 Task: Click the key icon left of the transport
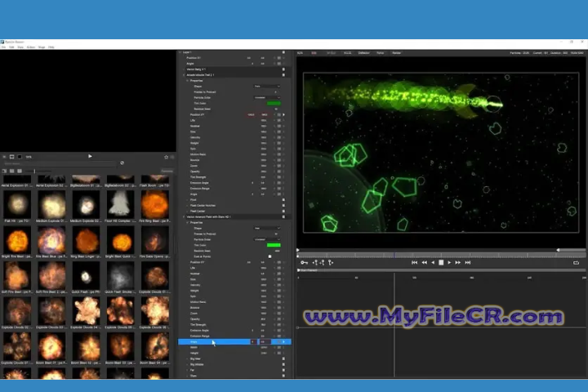point(304,263)
